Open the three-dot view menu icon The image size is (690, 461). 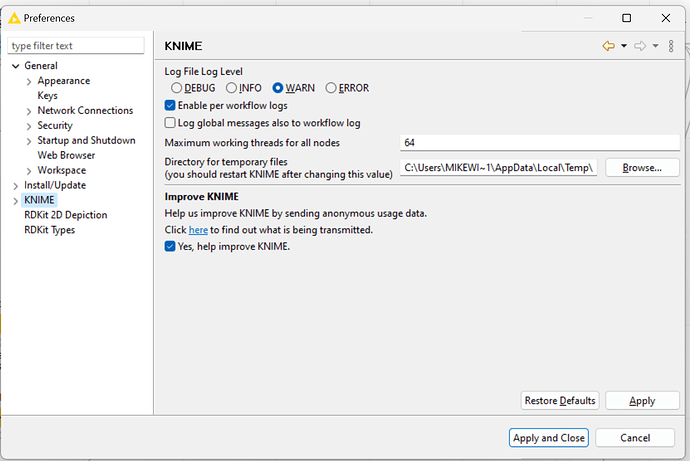click(671, 46)
